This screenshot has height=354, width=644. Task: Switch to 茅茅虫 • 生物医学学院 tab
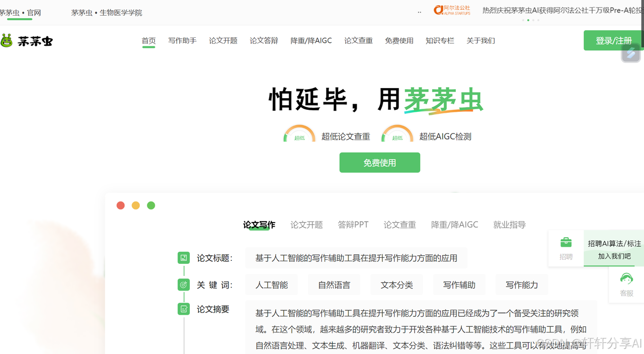(107, 13)
